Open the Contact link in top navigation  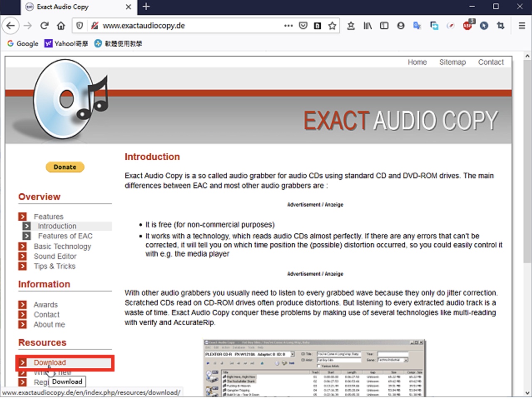point(491,62)
